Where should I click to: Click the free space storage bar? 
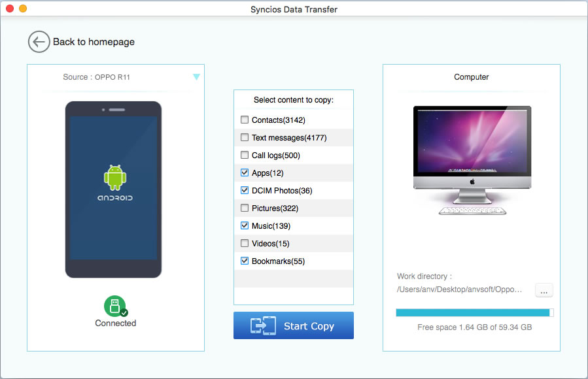[475, 313]
